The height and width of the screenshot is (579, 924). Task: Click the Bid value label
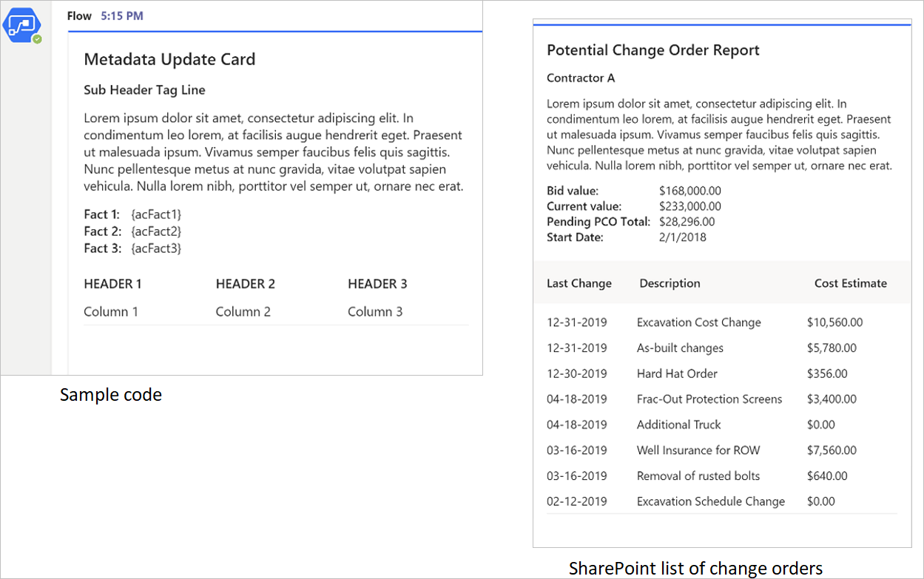coord(573,191)
